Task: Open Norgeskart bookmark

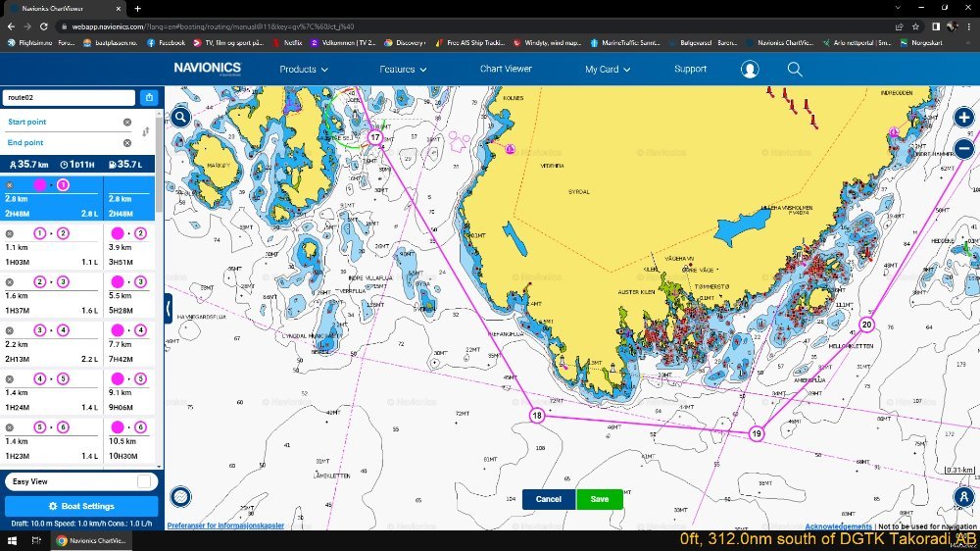Action: [x=920, y=42]
